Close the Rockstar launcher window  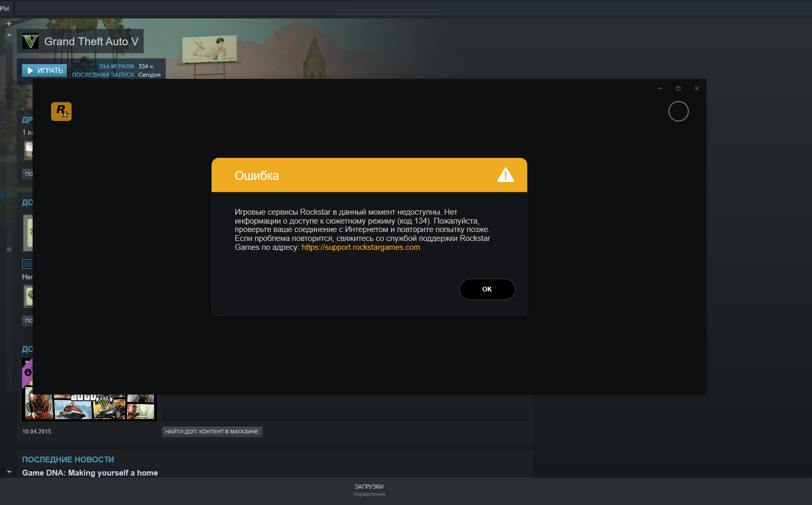pos(697,88)
